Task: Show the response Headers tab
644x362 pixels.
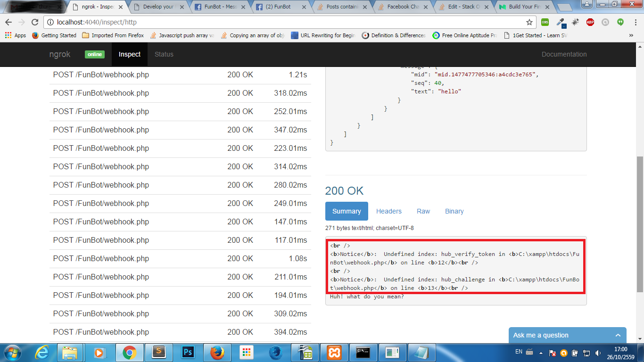Action: pyautogui.click(x=389, y=211)
